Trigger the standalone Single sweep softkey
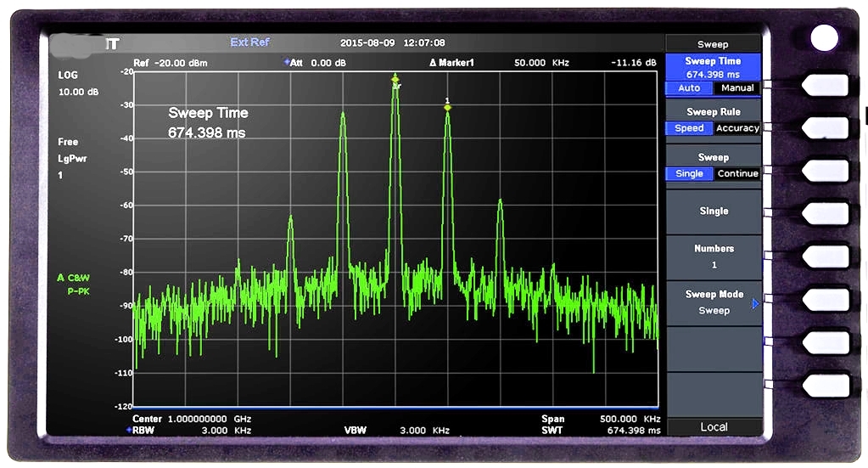 [714, 211]
